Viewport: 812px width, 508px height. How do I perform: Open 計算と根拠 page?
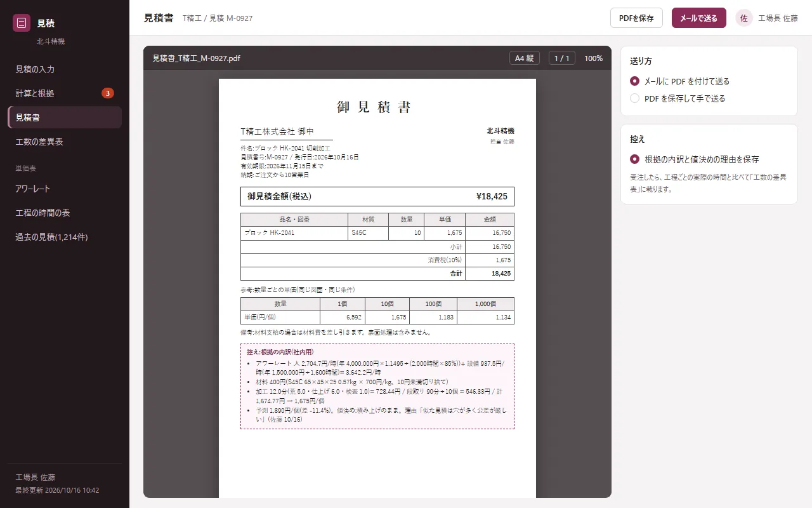click(65, 93)
